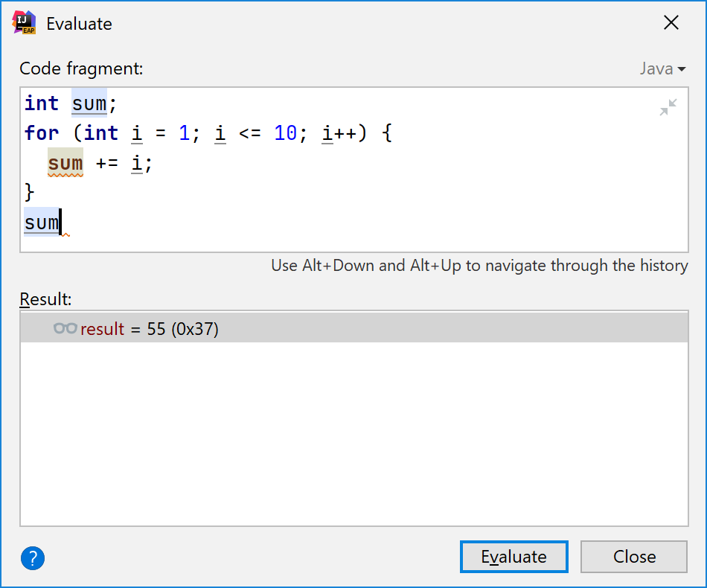Viewport: 707px width, 588px height.
Task: Click the closing brace line in code
Action: (29, 193)
